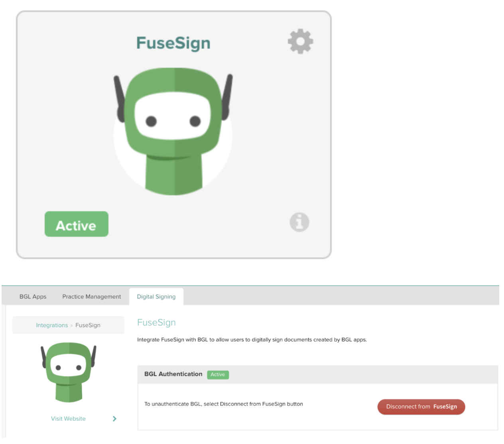Switch to the BGL Apps tab

pyautogui.click(x=33, y=297)
